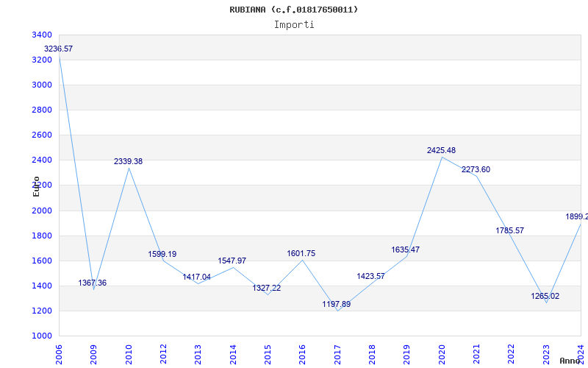The image size is (588, 368).
Task: Select the 1367.36 data label
Action: pos(93,283)
